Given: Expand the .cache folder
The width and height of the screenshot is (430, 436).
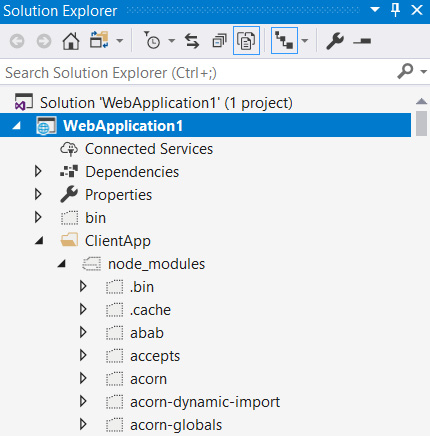Looking at the screenshot, I should tap(83, 309).
